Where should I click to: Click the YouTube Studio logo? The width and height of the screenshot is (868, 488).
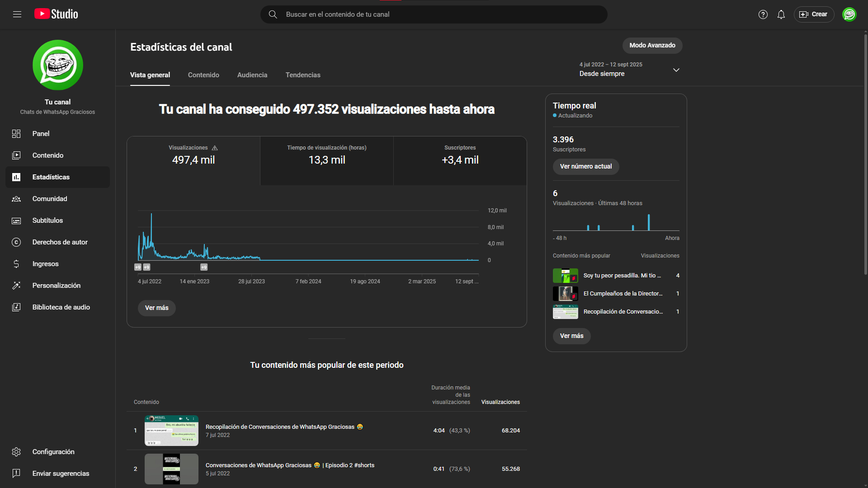(56, 14)
